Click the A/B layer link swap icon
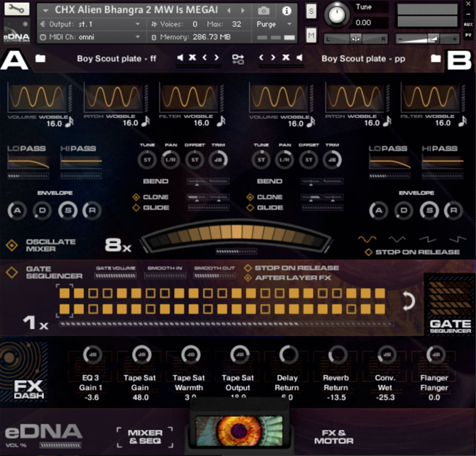 (238, 59)
